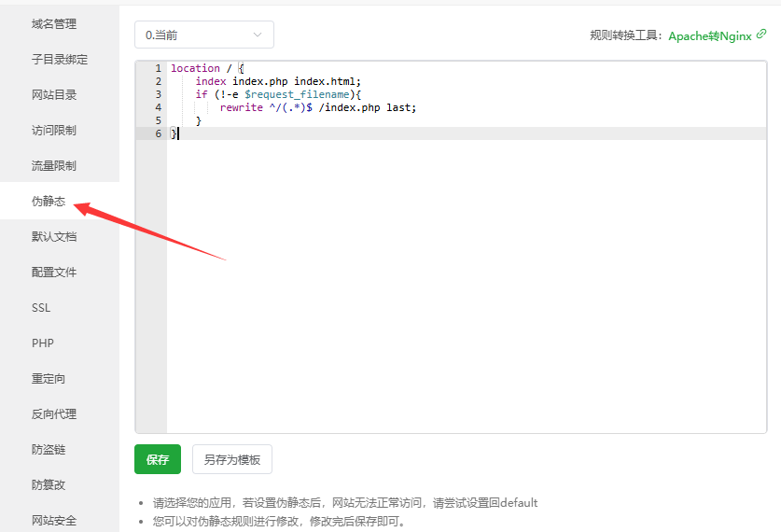Click the 另存为模板 button

click(231, 459)
